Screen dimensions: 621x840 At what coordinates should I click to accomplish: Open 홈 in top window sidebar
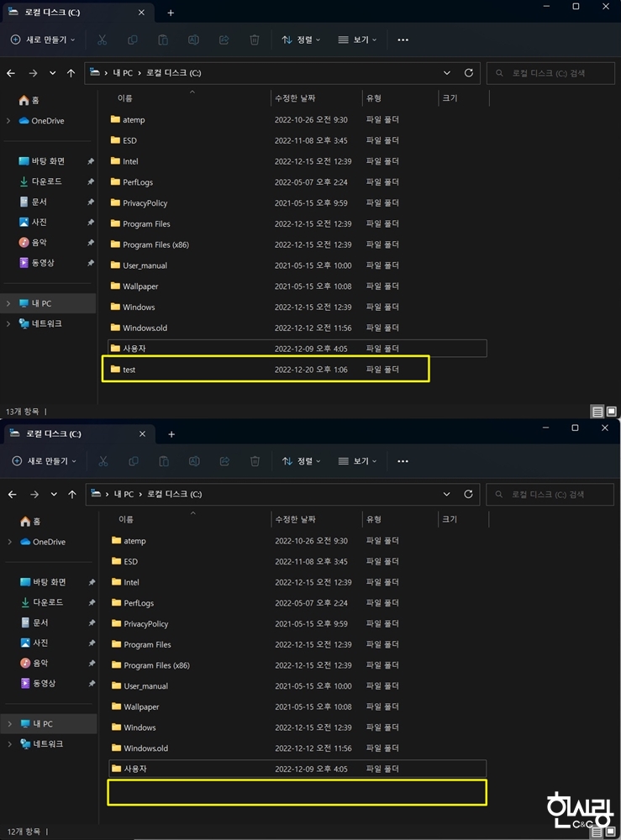tap(29, 100)
